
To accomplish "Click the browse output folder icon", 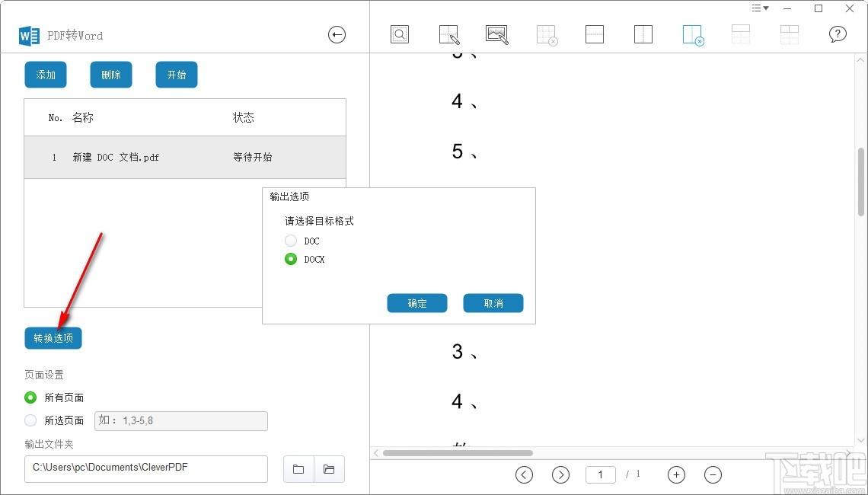I will [x=298, y=469].
